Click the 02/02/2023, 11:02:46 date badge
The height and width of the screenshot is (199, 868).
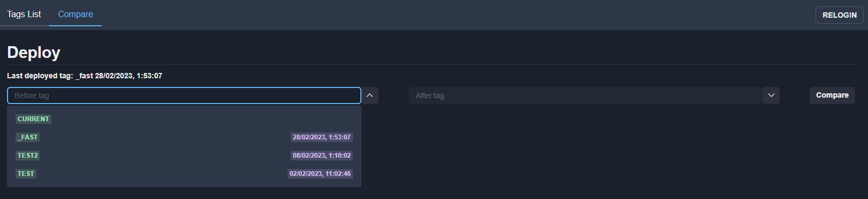(x=320, y=174)
